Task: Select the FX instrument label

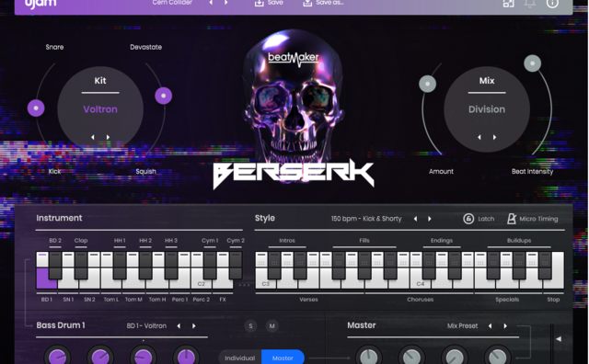Action: (223, 299)
